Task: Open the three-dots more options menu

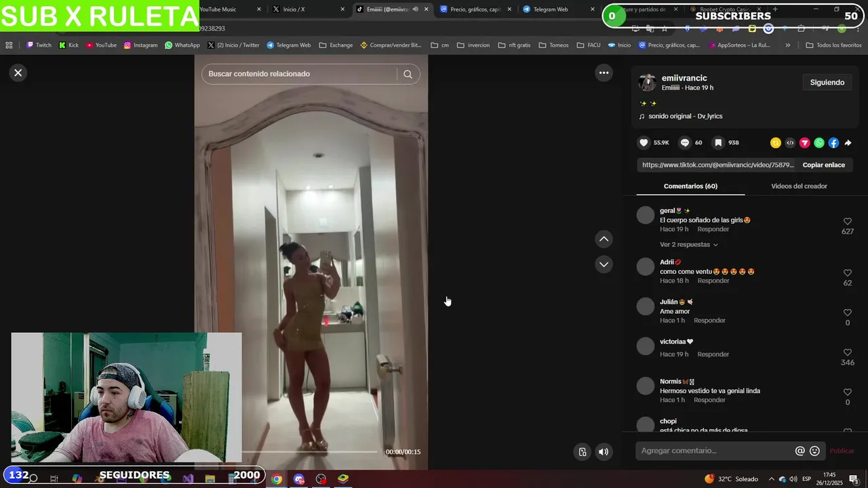Action: (604, 73)
